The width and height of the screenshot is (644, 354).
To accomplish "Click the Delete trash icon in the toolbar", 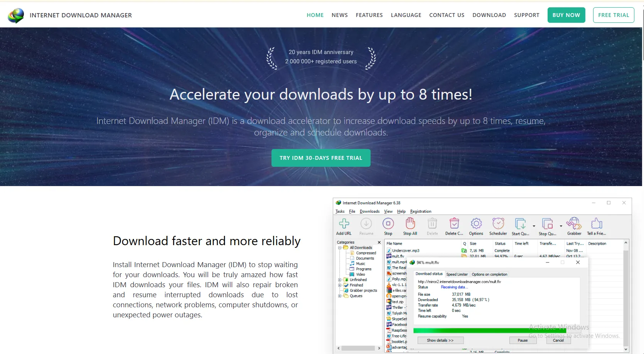I will pos(432,224).
